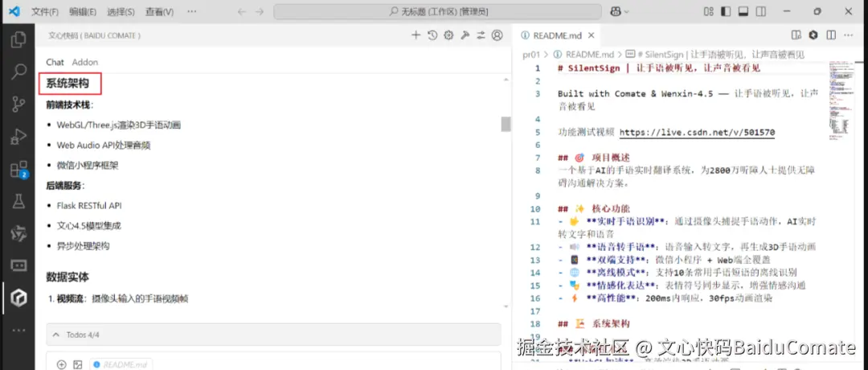Toggle bottom panel visibility
Viewport: 868px width, 370px height.
743,11
